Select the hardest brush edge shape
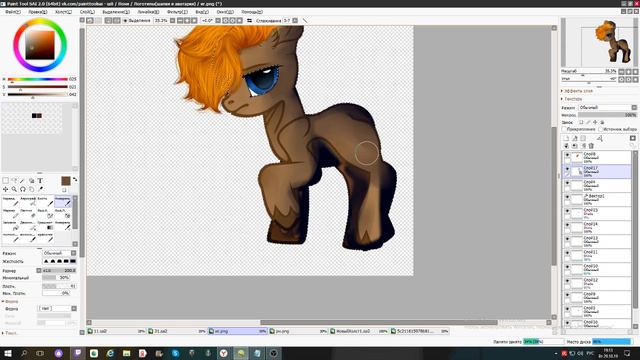 coord(73,261)
